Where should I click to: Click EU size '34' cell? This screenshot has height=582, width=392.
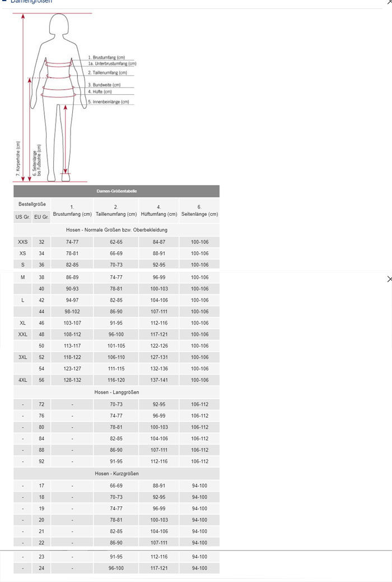41,253
